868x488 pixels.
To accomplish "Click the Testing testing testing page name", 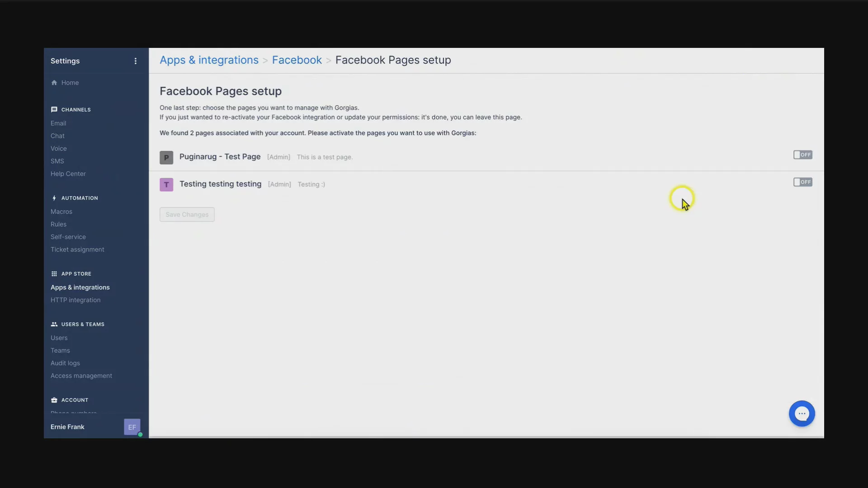I will pos(221,184).
